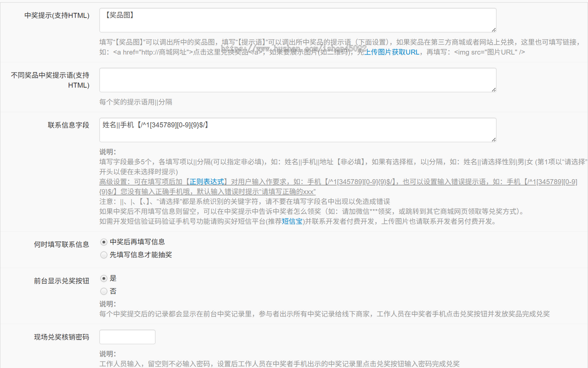The width and height of the screenshot is (588, 368).
Task: Click the 现场兑奖核销密码 field label
Action: click(62, 337)
